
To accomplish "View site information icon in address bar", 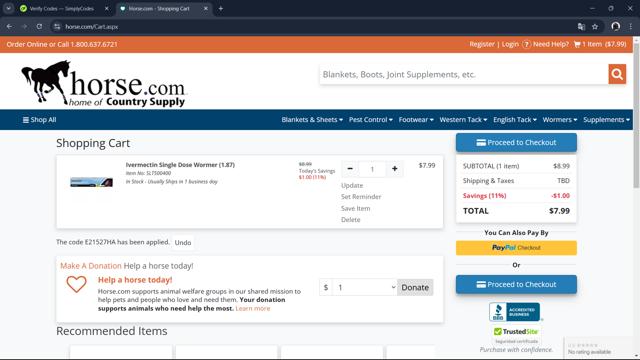I will tap(57, 27).
